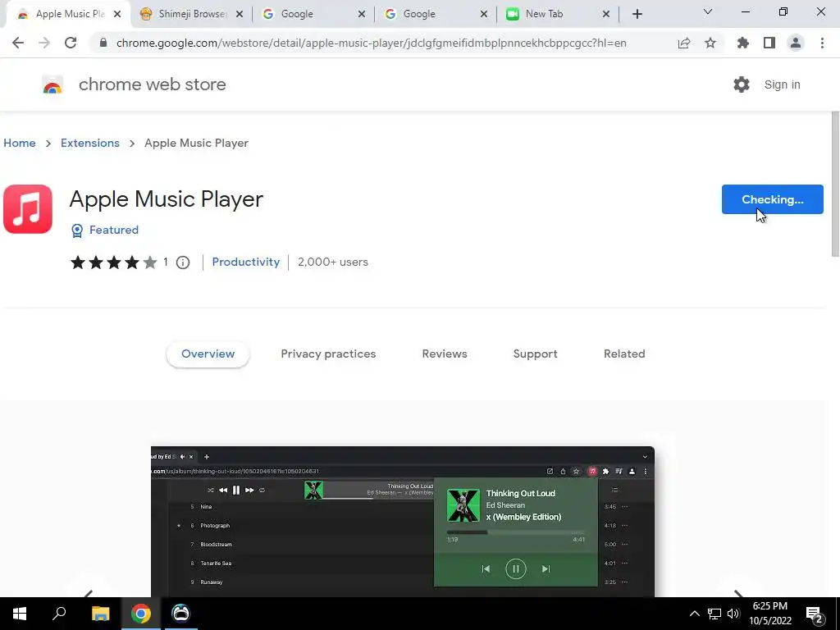Click the Checking... button
This screenshot has width=840, height=630.
[772, 199]
